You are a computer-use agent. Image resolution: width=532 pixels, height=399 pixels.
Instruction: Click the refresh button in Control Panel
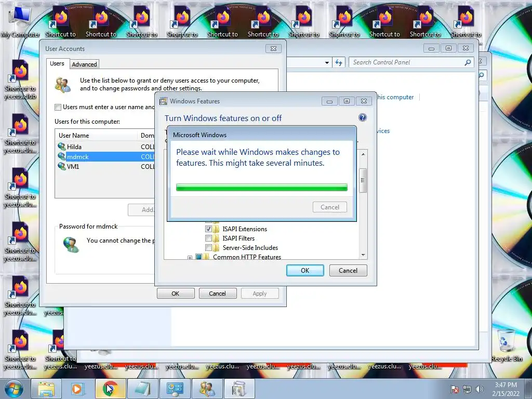[338, 62]
